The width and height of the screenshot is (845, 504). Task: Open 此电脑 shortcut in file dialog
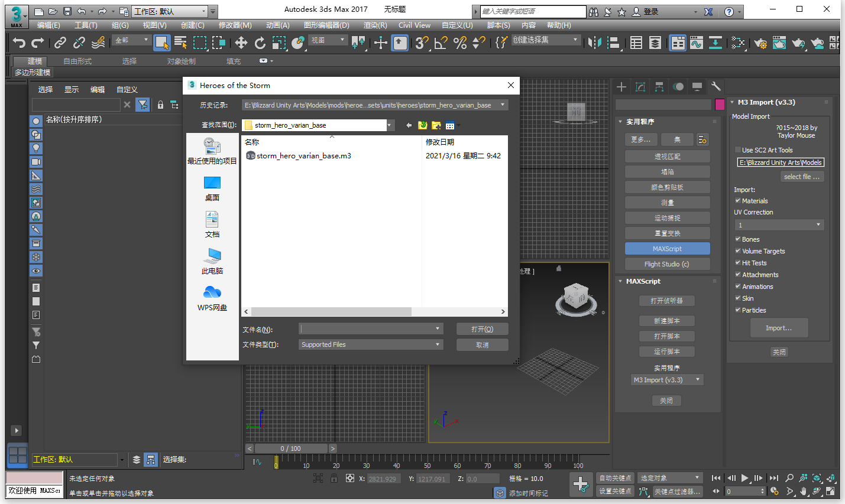click(x=212, y=262)
